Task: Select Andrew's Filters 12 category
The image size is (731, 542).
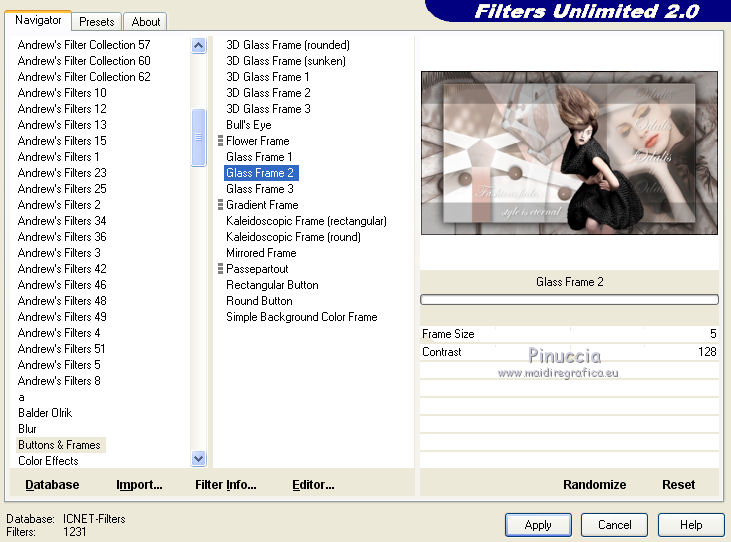Action: 62,109
